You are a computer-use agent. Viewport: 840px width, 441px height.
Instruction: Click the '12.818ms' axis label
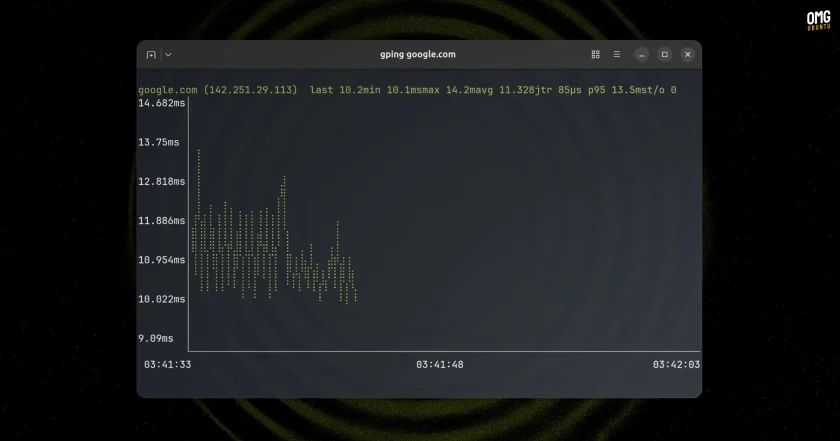point(162,181)
